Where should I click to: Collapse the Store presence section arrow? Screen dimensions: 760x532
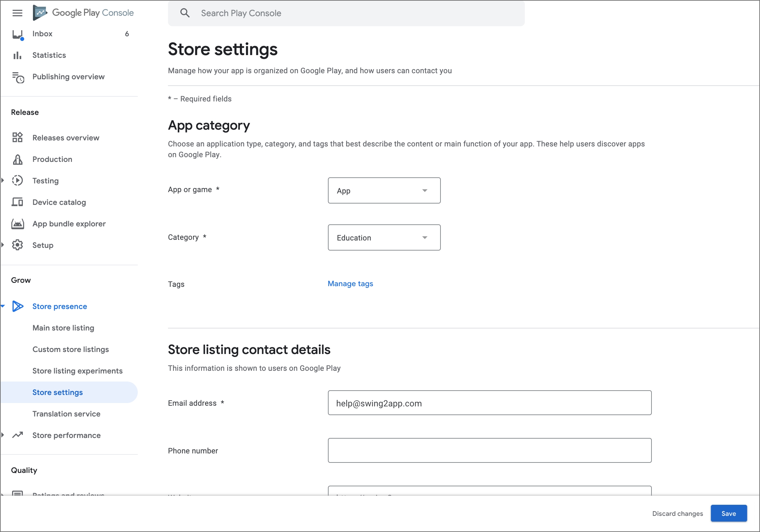[3, 306]
